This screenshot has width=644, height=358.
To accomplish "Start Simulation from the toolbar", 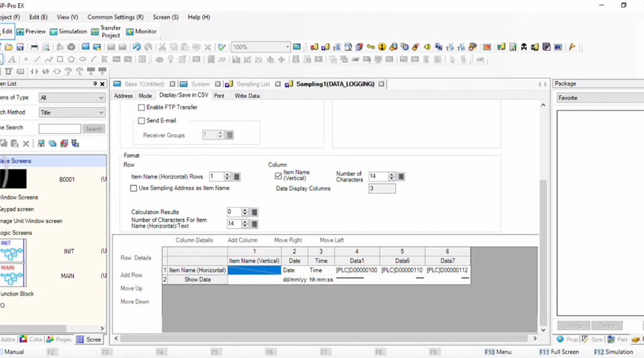I will (x=68, y=32).
